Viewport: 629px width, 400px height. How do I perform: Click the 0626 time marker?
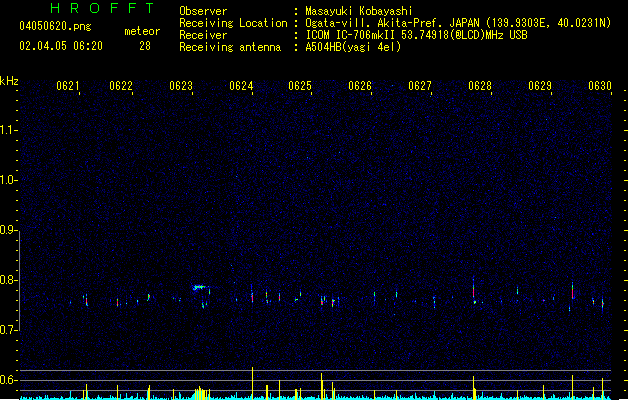pos(360,86)
